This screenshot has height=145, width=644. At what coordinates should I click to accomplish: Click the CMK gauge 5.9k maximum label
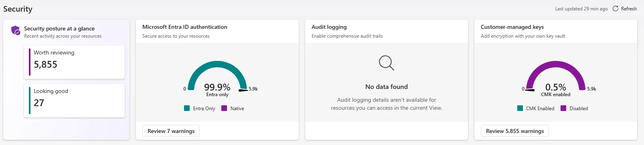point(591,89)
